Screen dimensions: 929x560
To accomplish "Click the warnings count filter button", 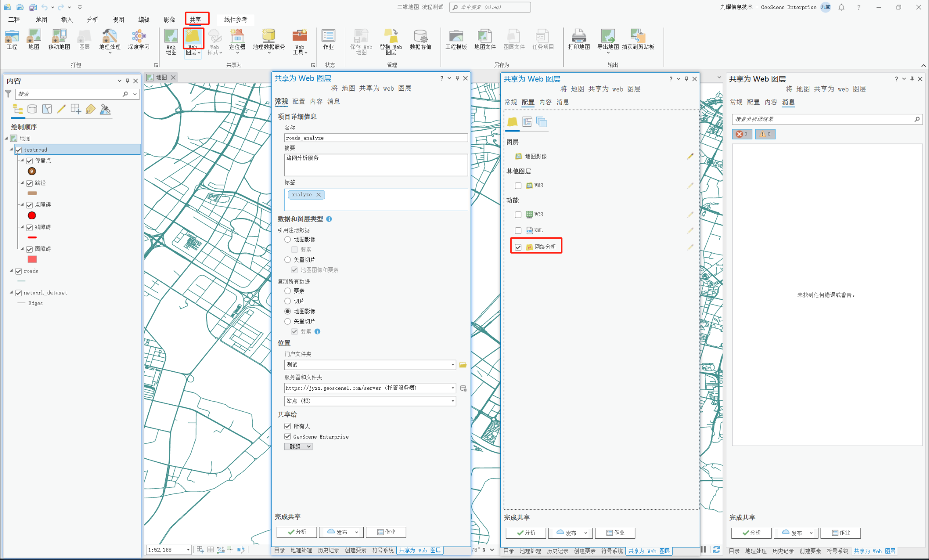I will pos(765,134).
